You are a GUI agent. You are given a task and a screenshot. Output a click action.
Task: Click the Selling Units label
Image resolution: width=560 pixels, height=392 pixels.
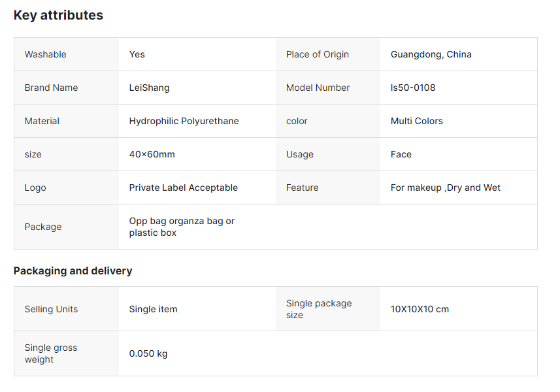click(x=51, y=309)
